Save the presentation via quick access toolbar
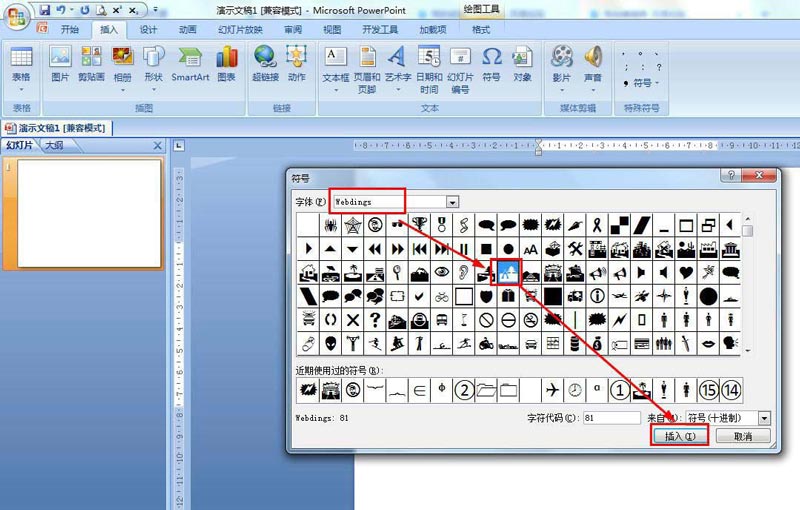The height and width of the screenshot is (510, 800). coord(44,10)
